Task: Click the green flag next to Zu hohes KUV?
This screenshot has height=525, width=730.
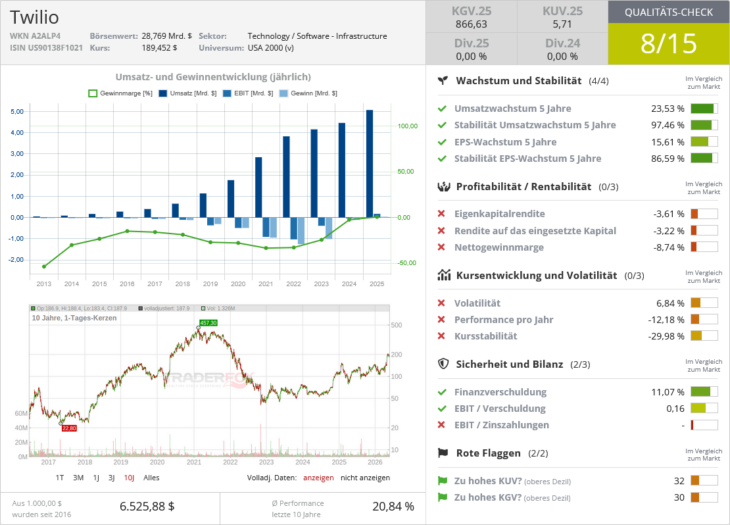Action: click(442, 481)
